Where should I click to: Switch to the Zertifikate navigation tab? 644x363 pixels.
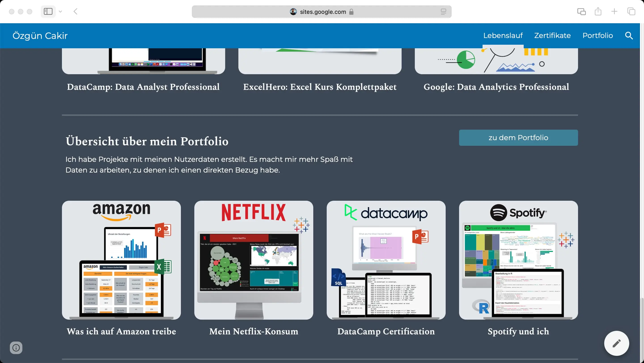coord(552,36)
